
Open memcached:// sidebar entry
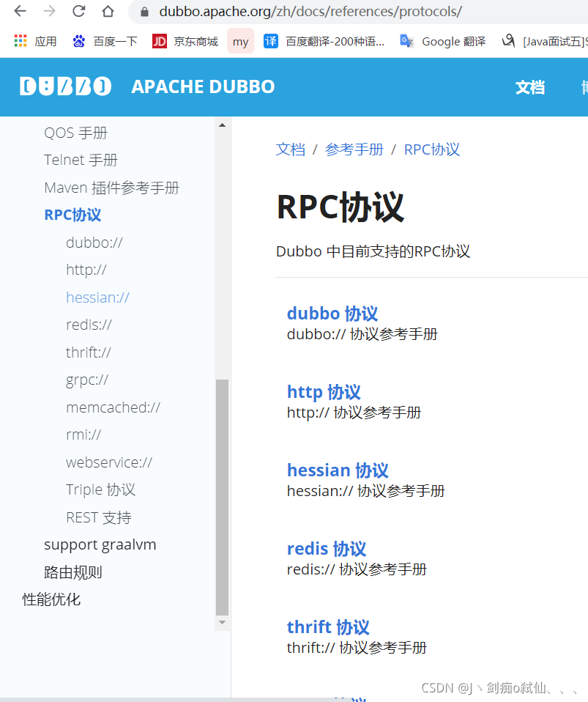[113, 407]
